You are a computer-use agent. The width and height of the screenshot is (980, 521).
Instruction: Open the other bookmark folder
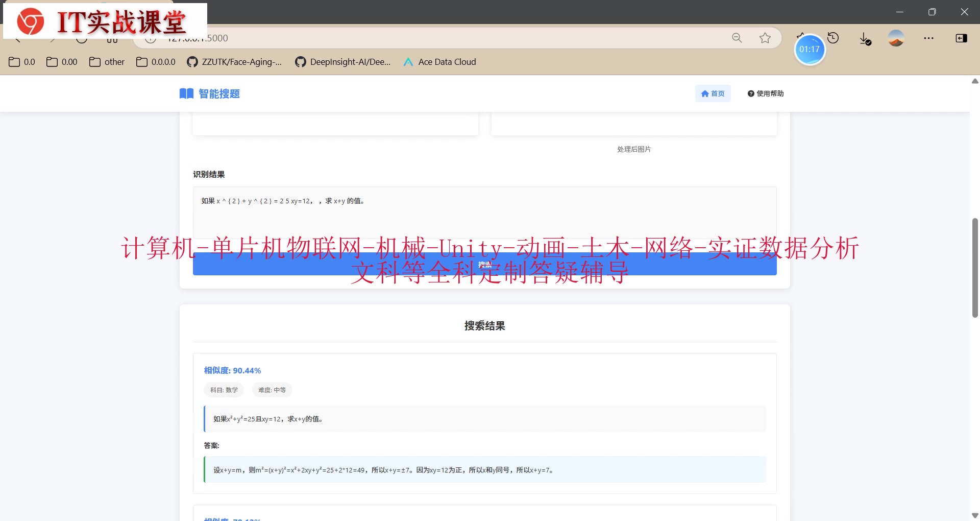(x=107, y=62)
